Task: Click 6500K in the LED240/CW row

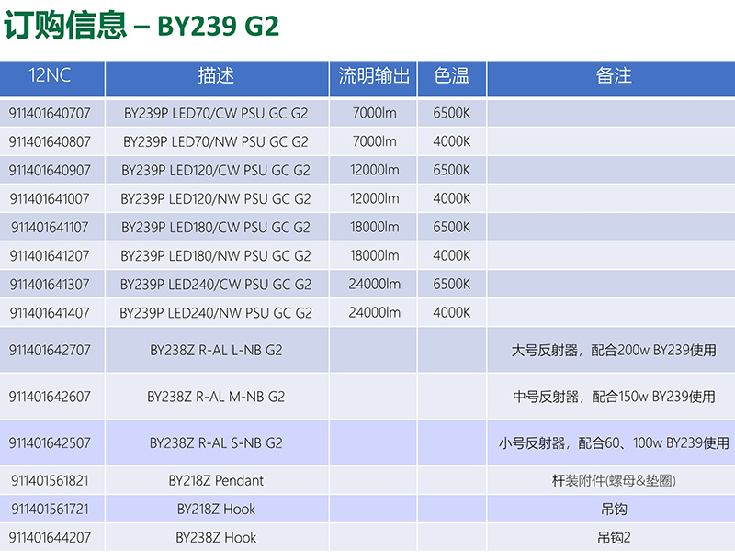Action: (451, 285)
